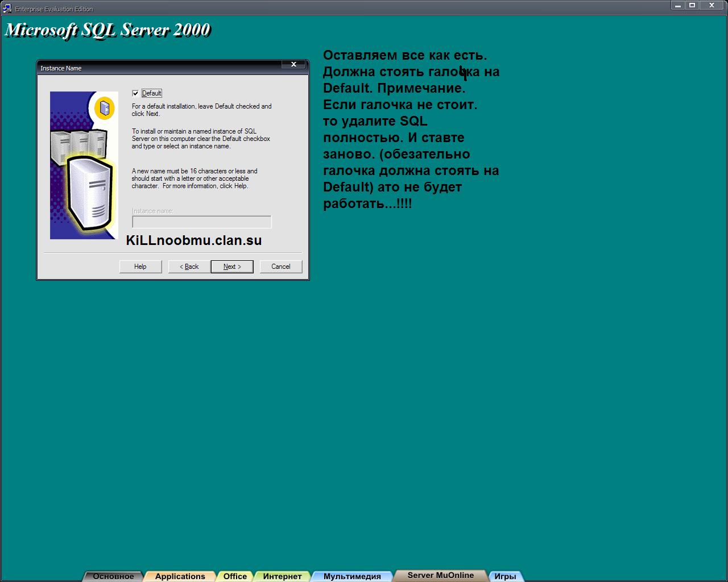The width and height of the screenshot is (728, 582).
Task: Maximize the Enterprise Evaluation Edition window
Action: click(692, 6)
